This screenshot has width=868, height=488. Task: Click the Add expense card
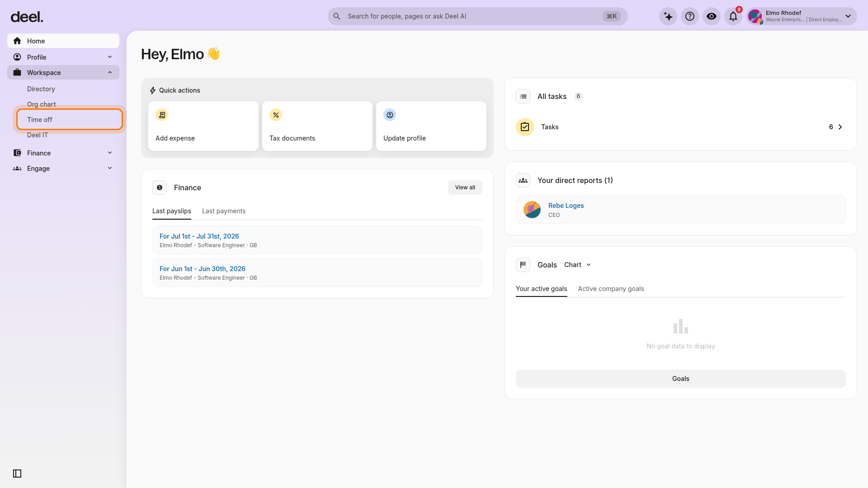tap(203, 126)
